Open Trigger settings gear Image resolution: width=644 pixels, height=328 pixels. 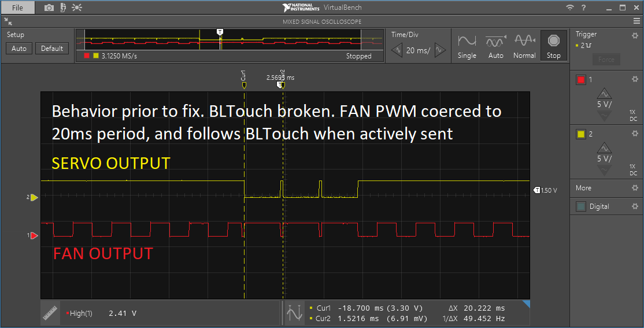click(x=635, y=35)
